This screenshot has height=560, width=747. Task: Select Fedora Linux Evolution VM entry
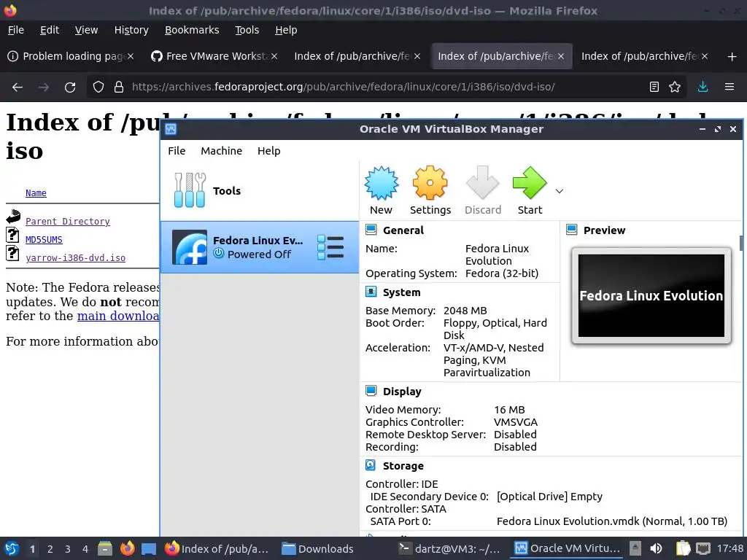point(260,246)
